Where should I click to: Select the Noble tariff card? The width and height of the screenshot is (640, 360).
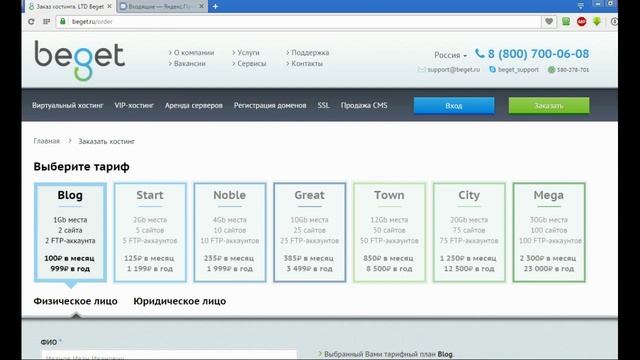tap(230, 232)
